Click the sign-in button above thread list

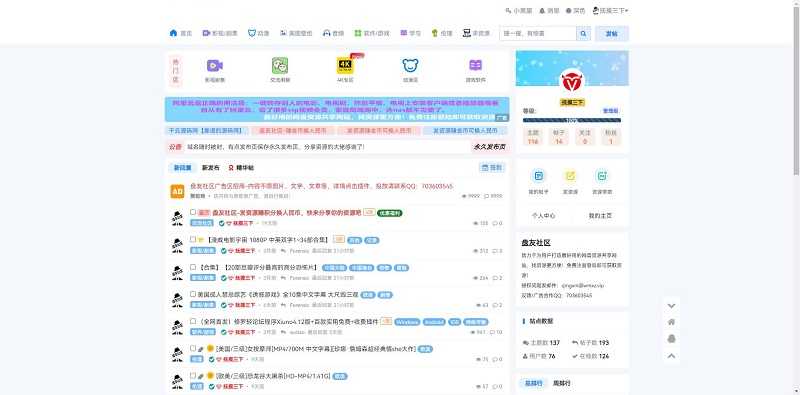click(x=492, y=167)
